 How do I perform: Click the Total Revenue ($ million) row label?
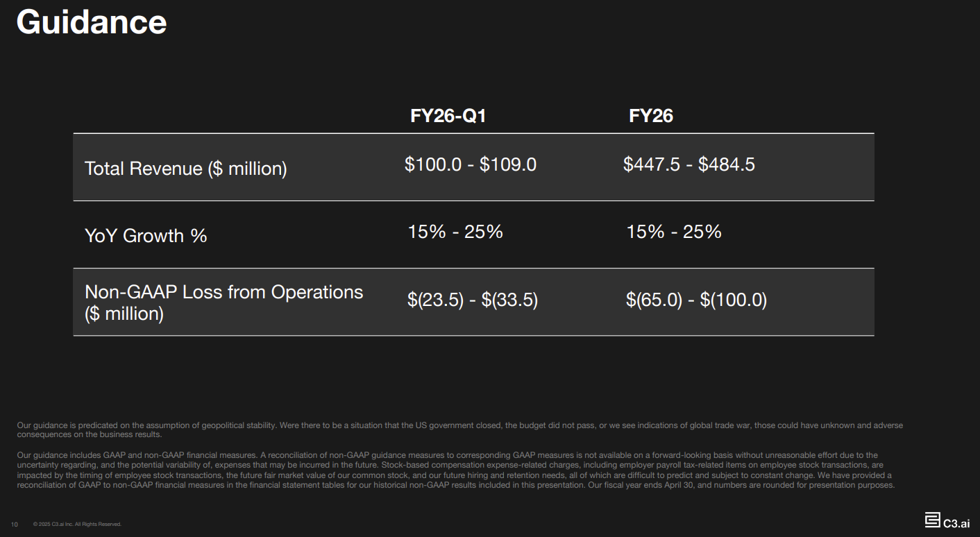[x=185, y=169]
